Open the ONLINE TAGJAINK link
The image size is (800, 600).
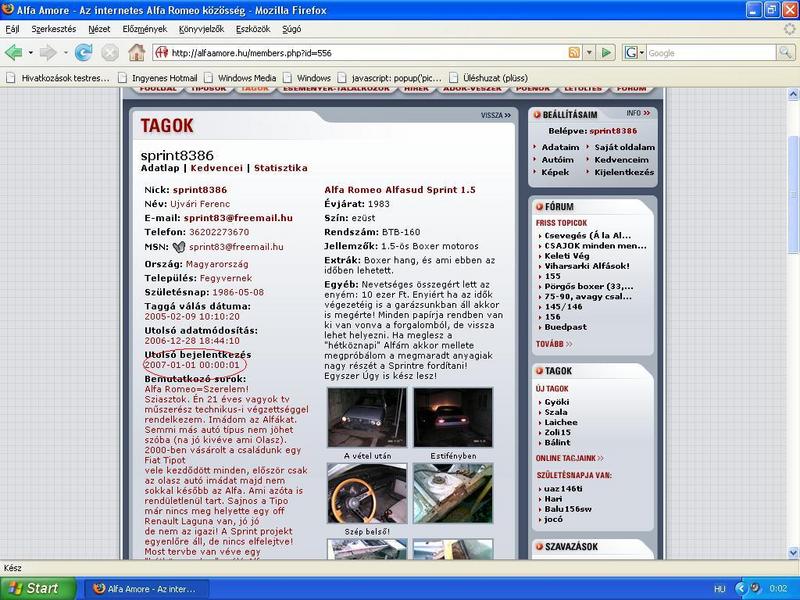[x=569, y=458]
